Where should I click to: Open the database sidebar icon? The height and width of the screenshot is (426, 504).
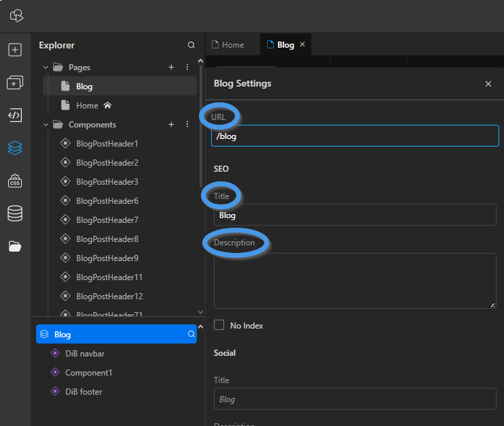15,213
